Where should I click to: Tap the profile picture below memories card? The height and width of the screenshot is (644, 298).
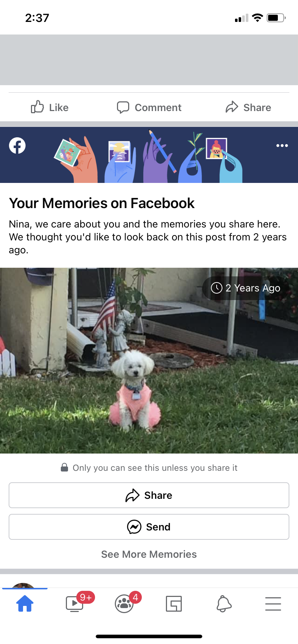click(23, 585)
